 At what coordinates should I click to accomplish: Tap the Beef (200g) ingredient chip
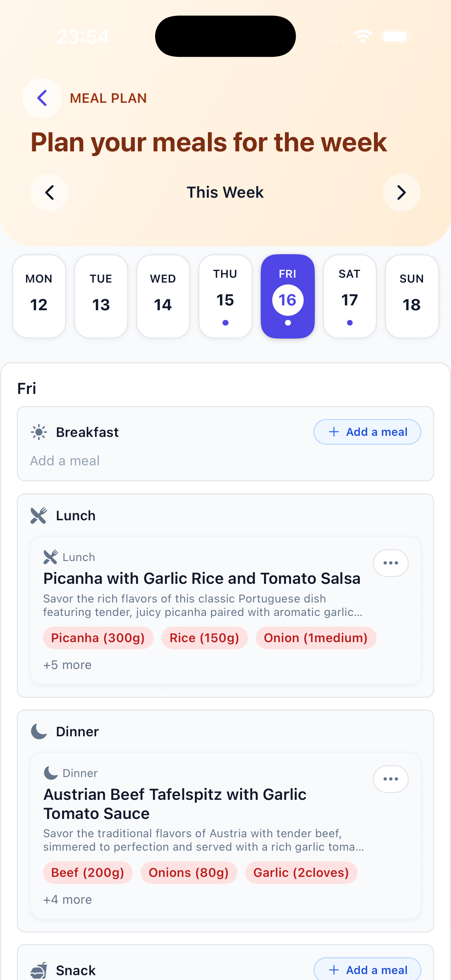pos(88,872)
